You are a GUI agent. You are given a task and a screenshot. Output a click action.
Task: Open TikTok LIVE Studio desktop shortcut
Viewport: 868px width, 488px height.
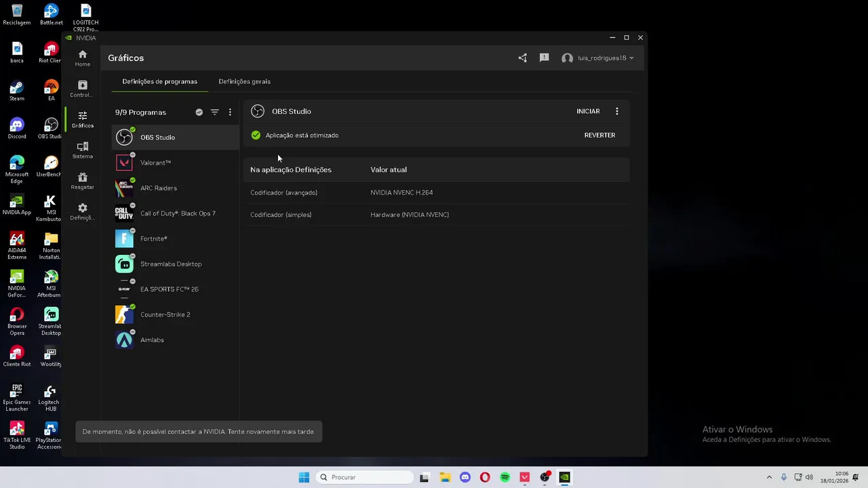[x=17, y=435]
